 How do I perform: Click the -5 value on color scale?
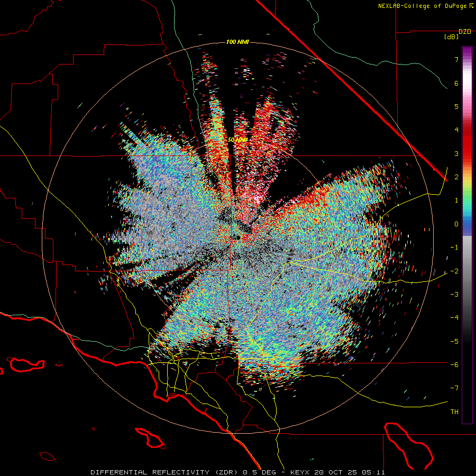[x=454, y=341]
